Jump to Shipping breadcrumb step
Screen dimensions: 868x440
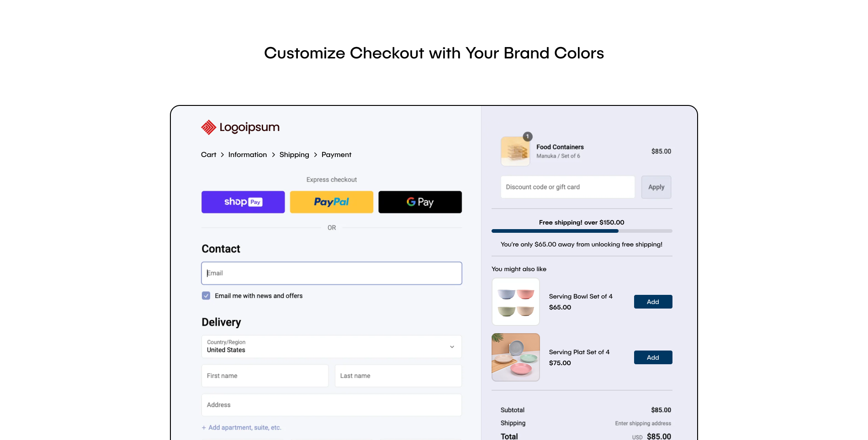[294, 155]
